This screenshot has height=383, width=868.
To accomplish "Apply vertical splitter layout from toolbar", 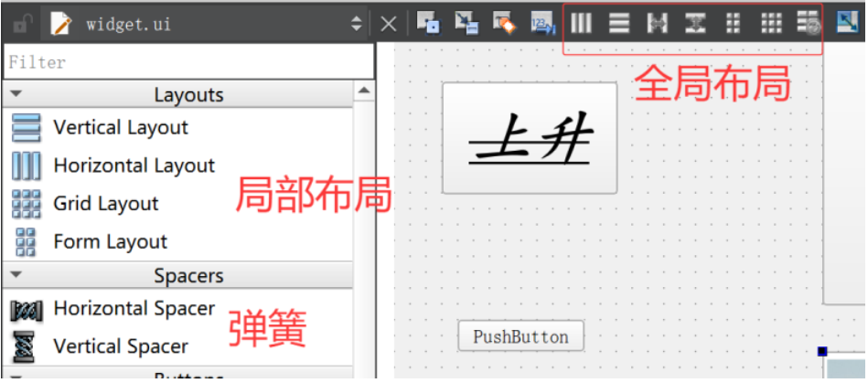I will tap(695, 24).
